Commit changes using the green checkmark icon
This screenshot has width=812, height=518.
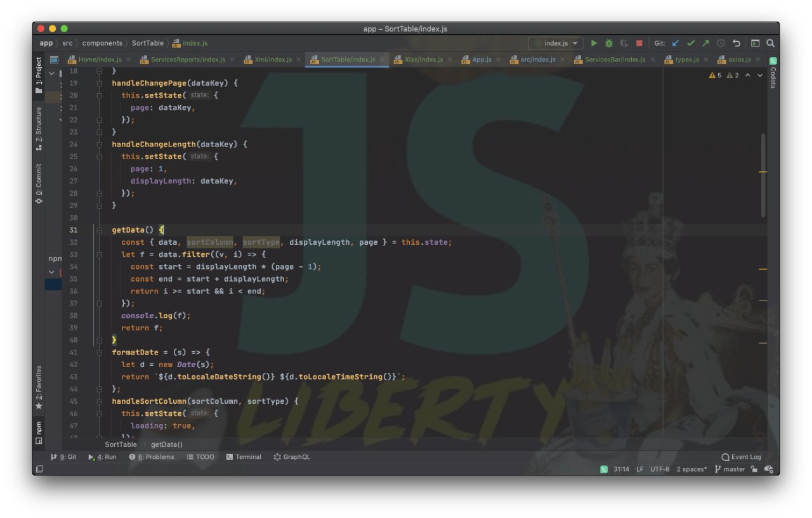point(691,43)
